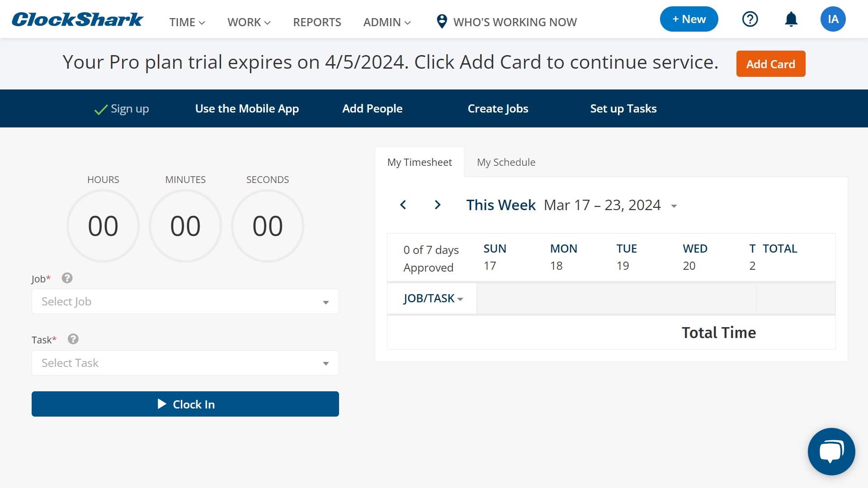This screenshot has width=868, height=488.
Task: Click the Job field help icon
Action: pyautogui.click(x=67, y=278)
